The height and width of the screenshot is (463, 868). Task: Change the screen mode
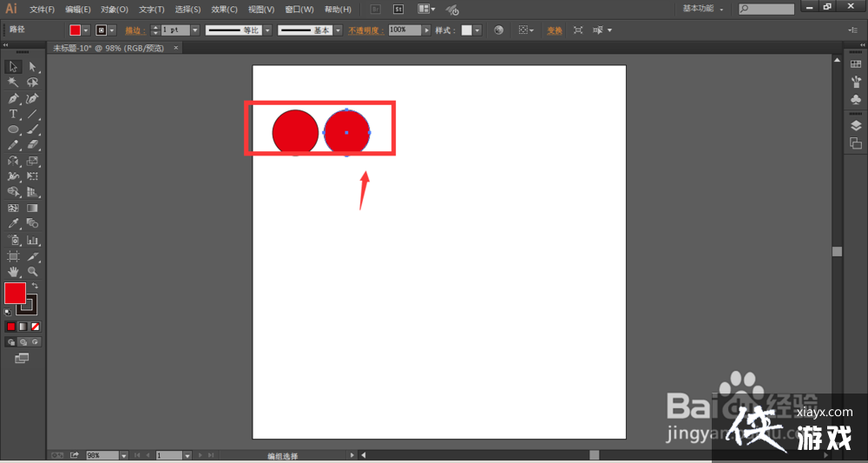22,359
